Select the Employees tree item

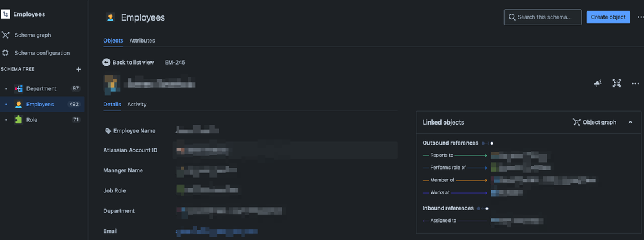click(43, 105)
